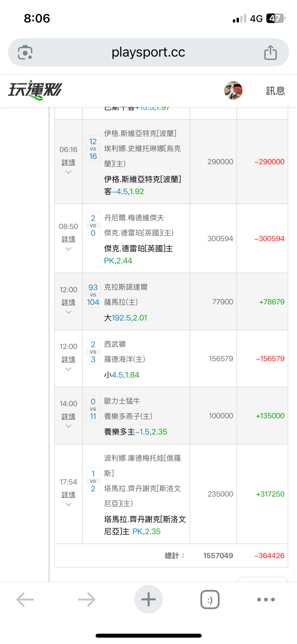Expand the 06:16 match row chevron

[68, 172]
